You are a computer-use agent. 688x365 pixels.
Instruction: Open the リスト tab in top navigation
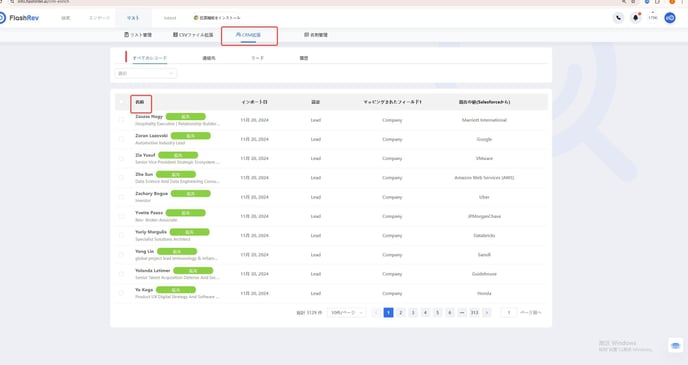click(133, 18)
